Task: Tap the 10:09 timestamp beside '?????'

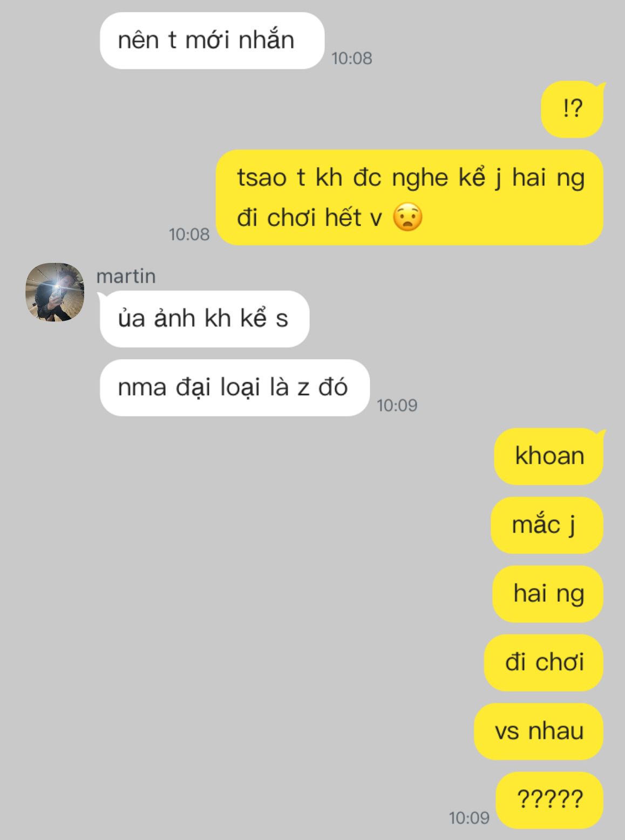Action: [x=469, y=818]
